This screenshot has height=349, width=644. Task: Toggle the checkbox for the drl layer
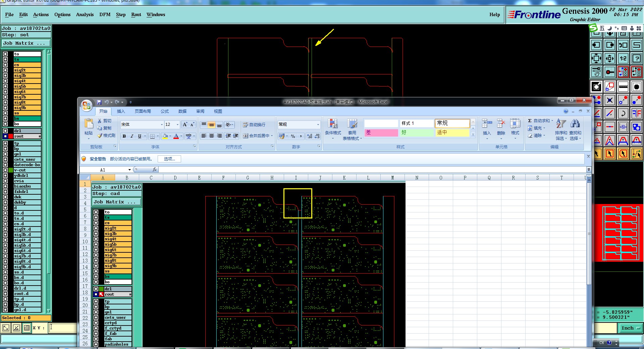coord(5,131)
